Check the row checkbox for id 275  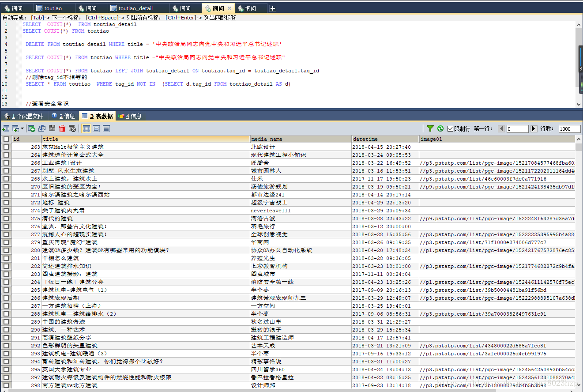(x=6, y=219)
